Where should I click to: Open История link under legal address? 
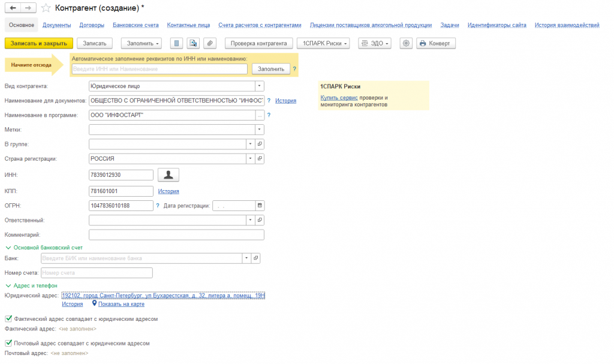pos(73,304)
